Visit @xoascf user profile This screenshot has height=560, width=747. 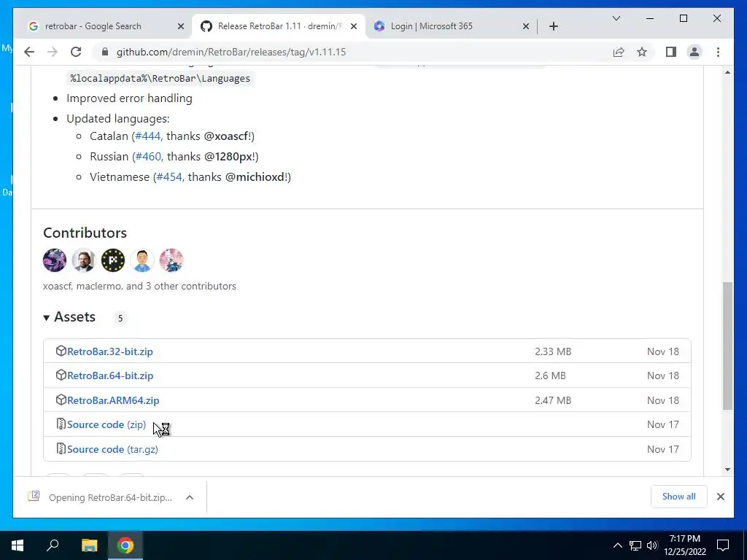point(226,136)
